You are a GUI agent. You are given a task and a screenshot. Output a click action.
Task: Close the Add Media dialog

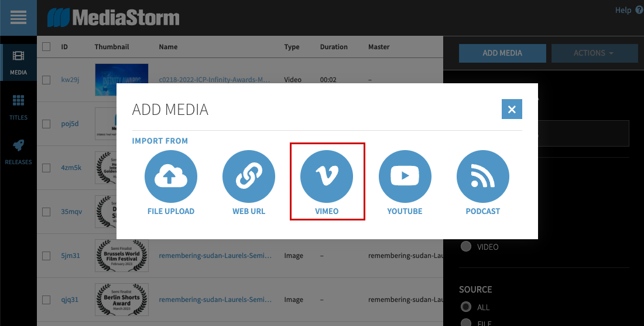(x=512, y=109)
